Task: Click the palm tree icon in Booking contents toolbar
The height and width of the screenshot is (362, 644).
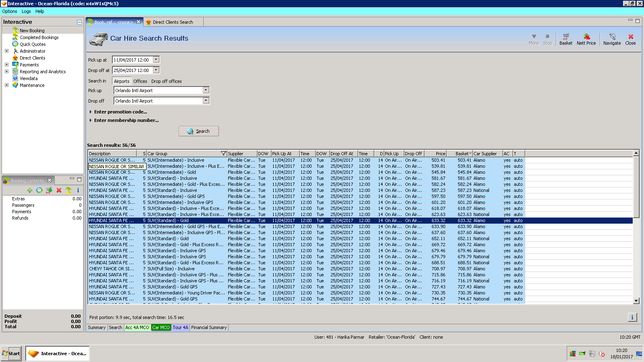Action: tap(68, 190)
